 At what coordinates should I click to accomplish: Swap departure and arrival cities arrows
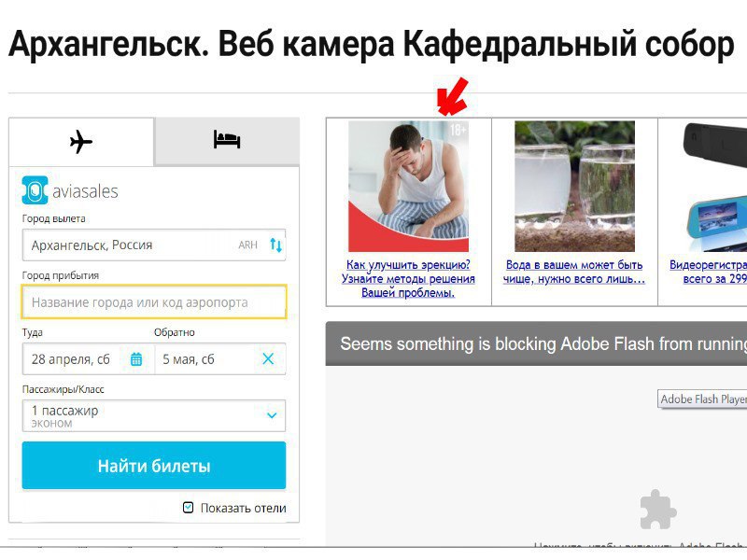point(275,245)
